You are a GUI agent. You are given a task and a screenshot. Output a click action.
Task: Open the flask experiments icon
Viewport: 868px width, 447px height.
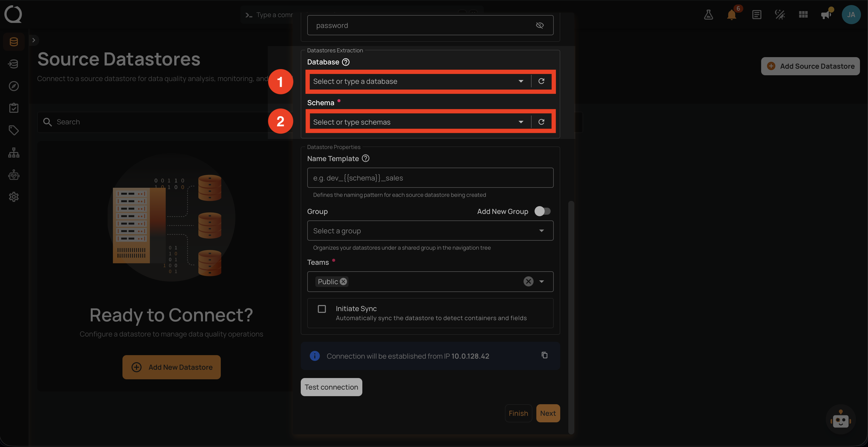point(708,15)
